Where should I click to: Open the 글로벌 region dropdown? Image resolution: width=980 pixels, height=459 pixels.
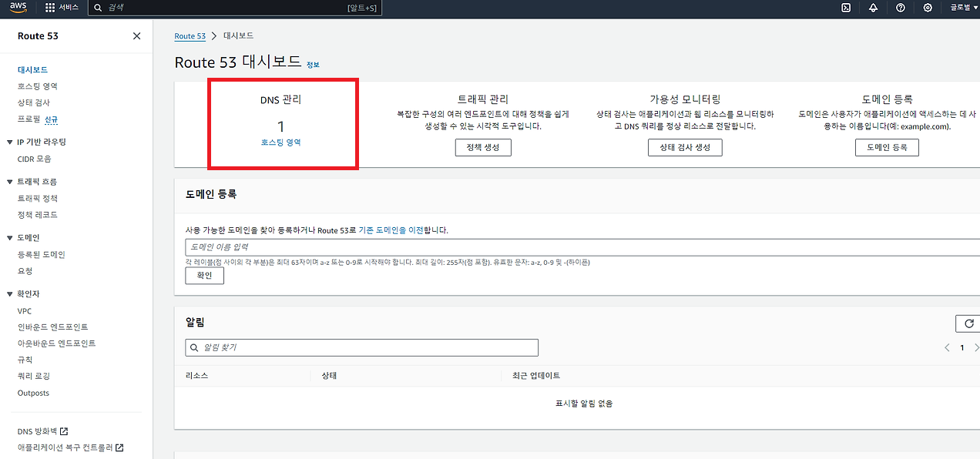pos(964,8)
